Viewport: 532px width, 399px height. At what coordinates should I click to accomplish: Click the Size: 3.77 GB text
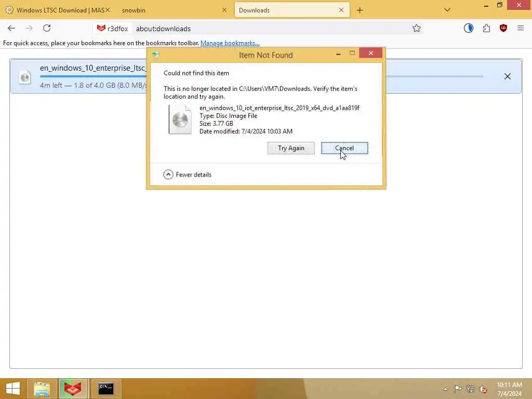point(216,124)
